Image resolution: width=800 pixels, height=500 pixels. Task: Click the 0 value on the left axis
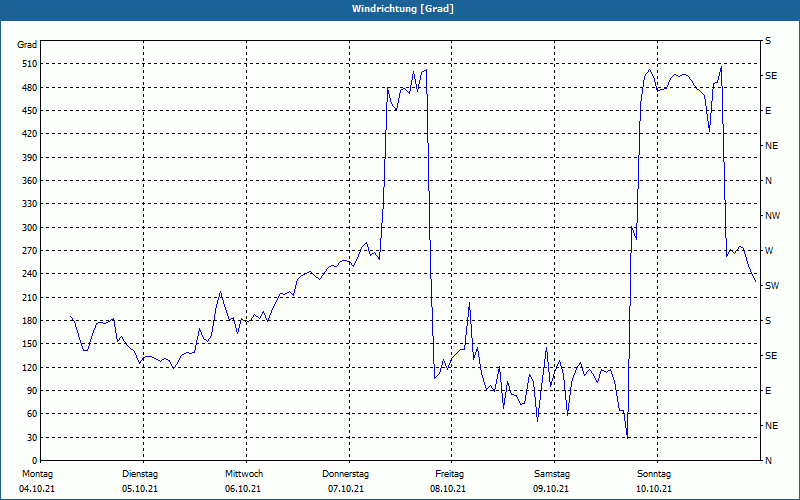pyautogui.click(x=35, y=461)
